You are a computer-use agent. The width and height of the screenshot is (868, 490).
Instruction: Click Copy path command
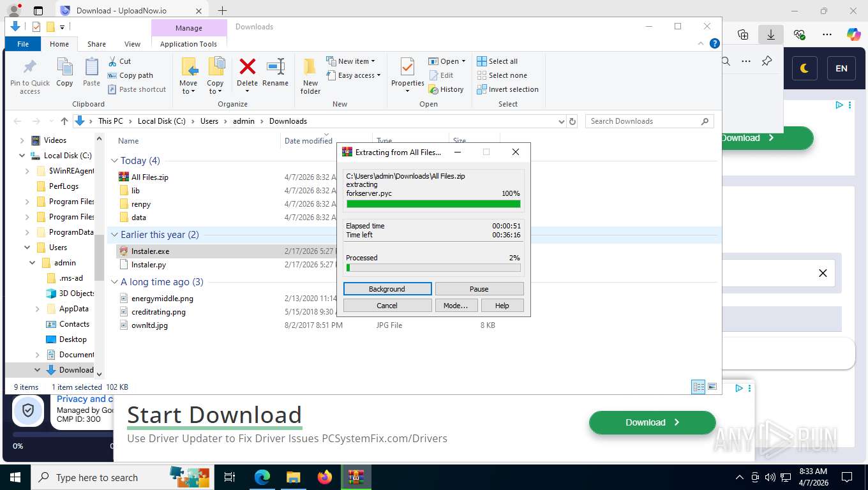pyautogui.click(x=130, y=75)
